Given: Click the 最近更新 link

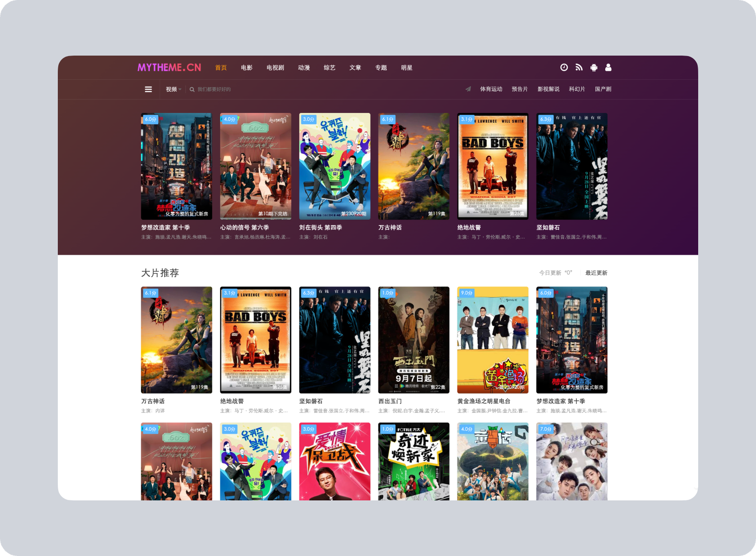Looking at the screenshot, I should [596, 273].
